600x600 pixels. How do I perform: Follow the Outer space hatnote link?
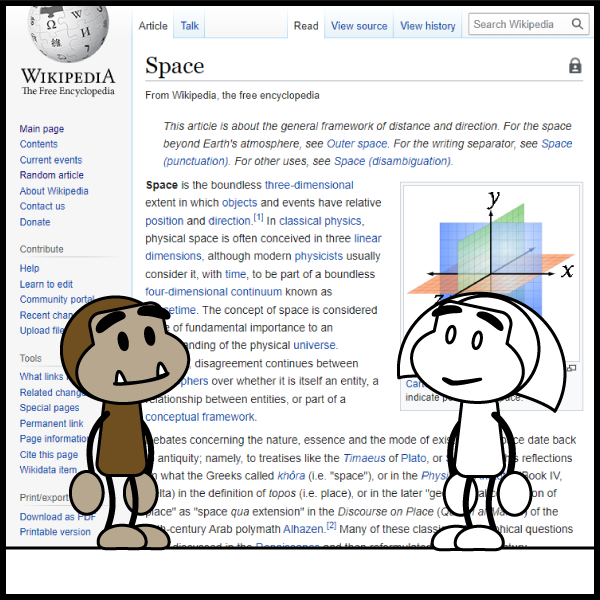coord(357,144)
